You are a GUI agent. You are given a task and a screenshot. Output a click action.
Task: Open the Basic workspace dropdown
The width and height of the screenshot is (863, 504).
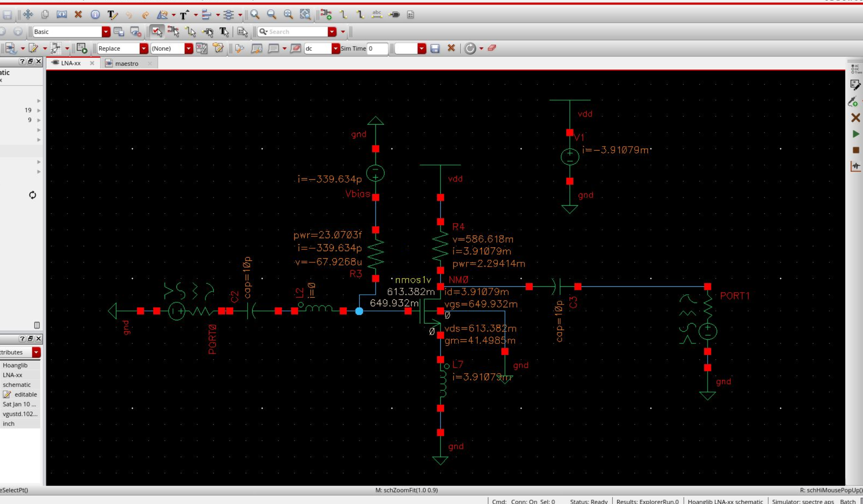(x=106, y=32)
